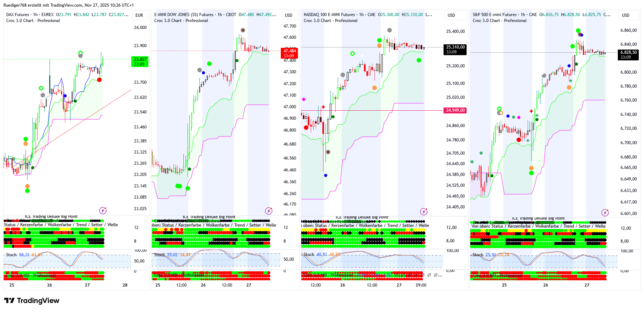This screenshot has height=311, width=644.
Task: Click the lightning icon in S&P 500 chart
Action: tap(605, 213)
